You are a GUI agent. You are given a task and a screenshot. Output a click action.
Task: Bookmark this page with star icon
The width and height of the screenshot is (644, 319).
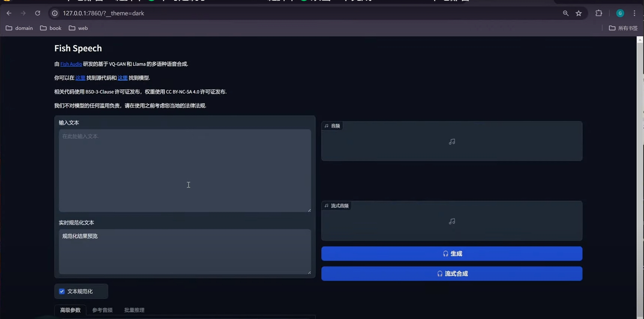coord(579,13)
